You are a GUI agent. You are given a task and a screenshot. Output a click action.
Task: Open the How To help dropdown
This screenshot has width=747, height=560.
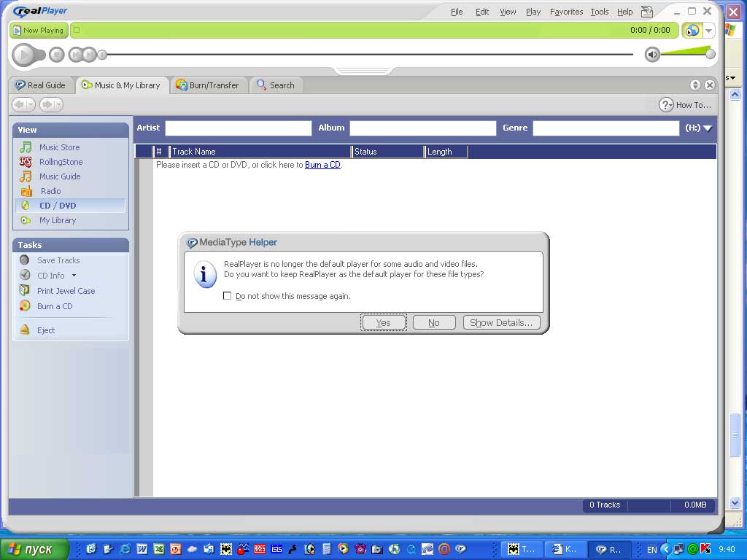[685, 105]
